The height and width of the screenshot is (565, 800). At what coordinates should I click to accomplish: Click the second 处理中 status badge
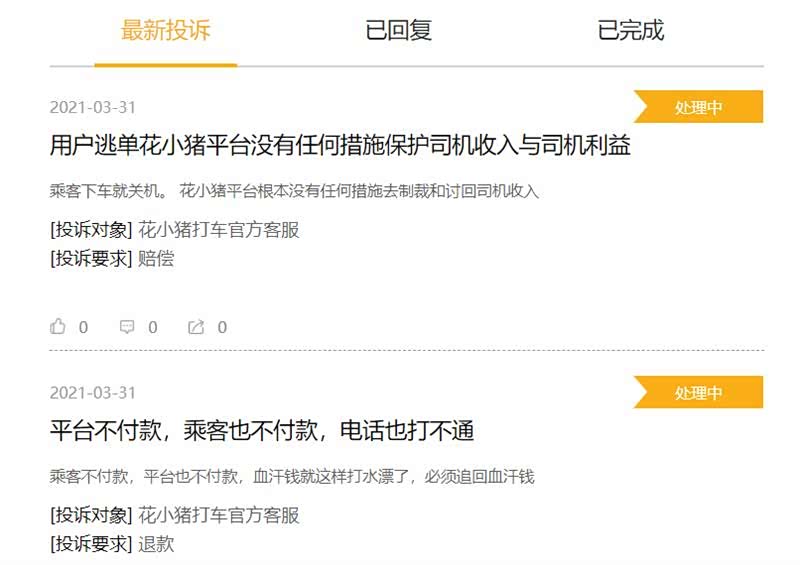click(698, 392)
